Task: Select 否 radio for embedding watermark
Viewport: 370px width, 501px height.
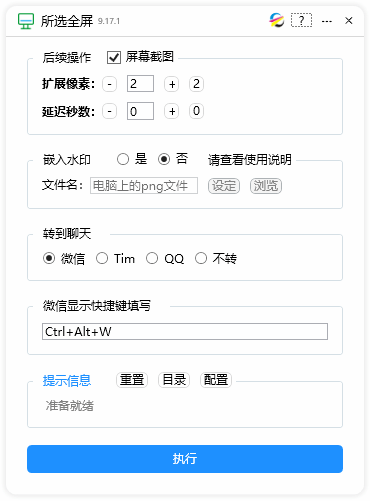Action: pos(164,159)
